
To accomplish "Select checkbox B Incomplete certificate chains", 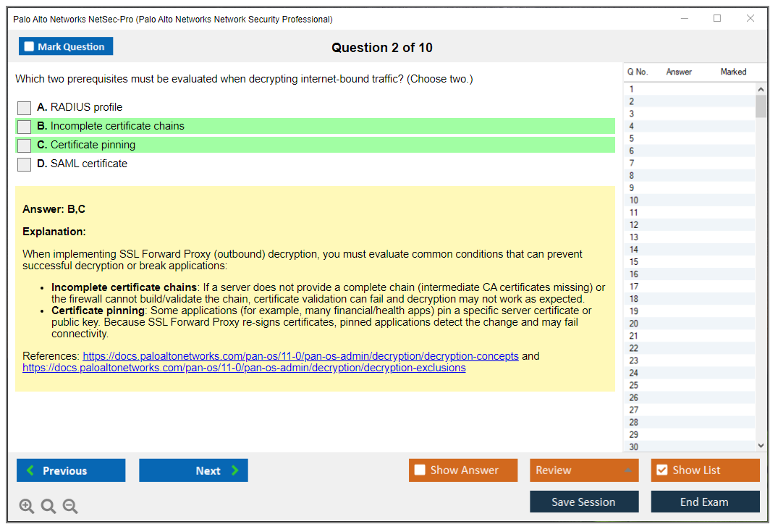I will 25,127.
